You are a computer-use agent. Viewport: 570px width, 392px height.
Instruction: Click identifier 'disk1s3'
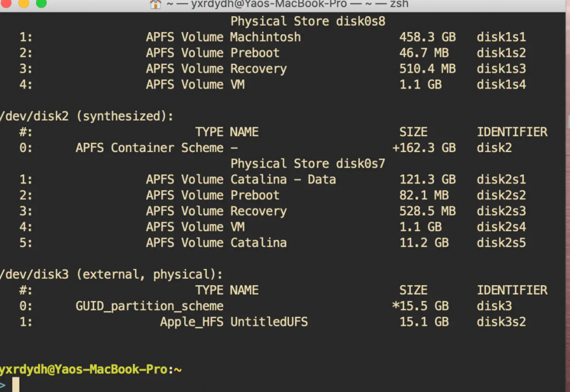coord(502,68)
